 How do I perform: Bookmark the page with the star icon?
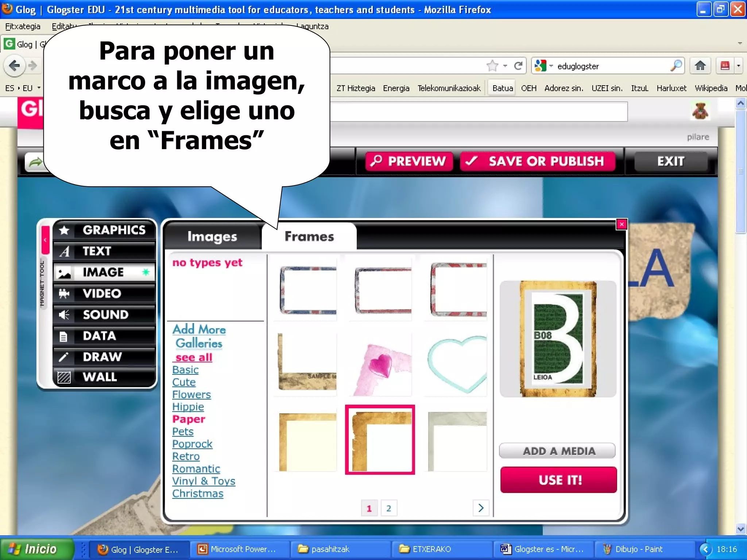pyautogui.click(x=492, y=66)
